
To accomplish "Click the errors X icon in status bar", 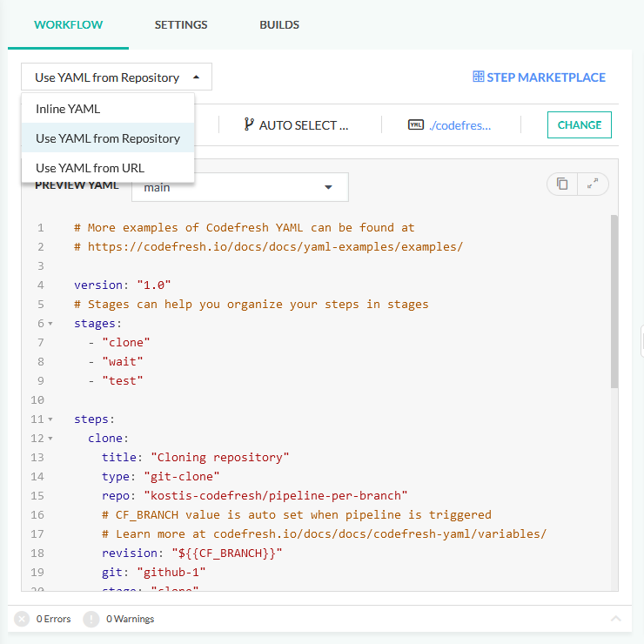I will tap(22, 619).
